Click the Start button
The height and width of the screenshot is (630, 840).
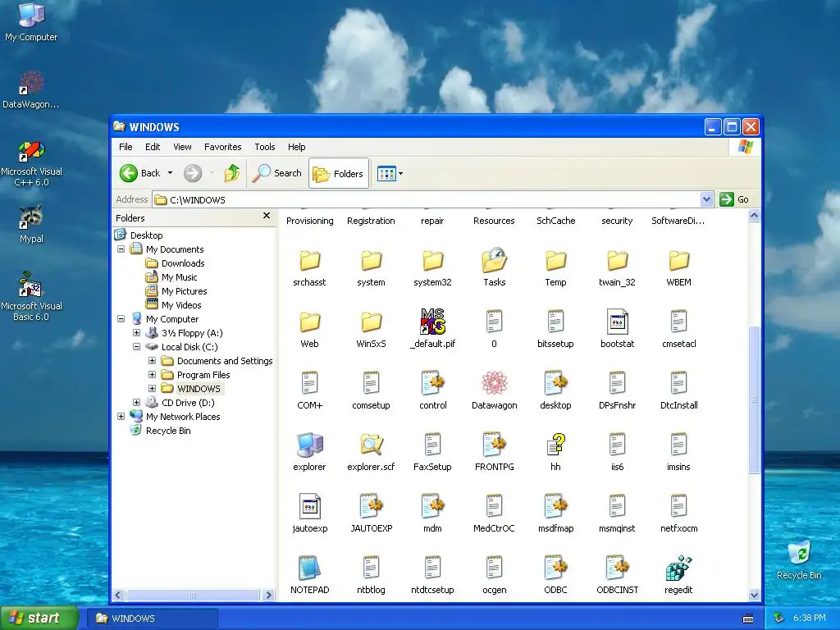click(x=39, y=618)
